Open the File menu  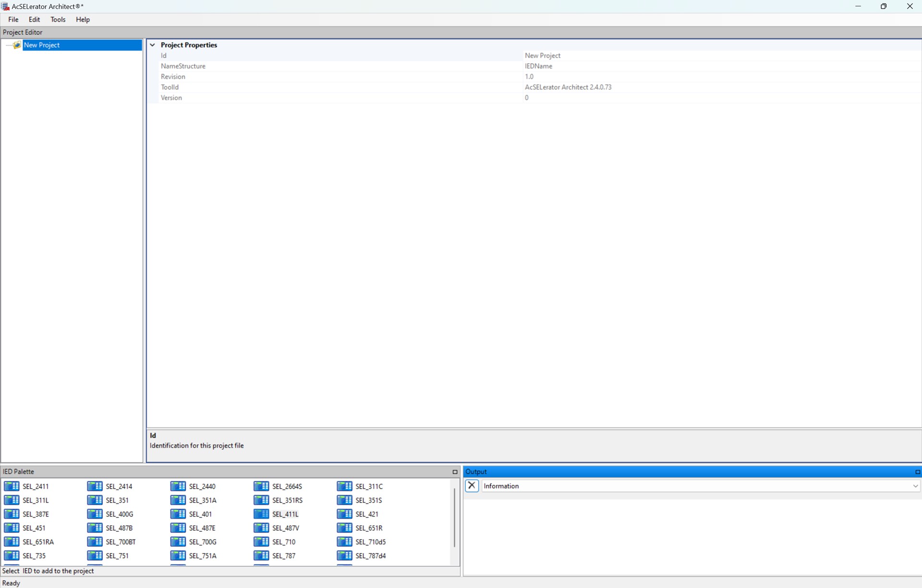click(13, 20)
